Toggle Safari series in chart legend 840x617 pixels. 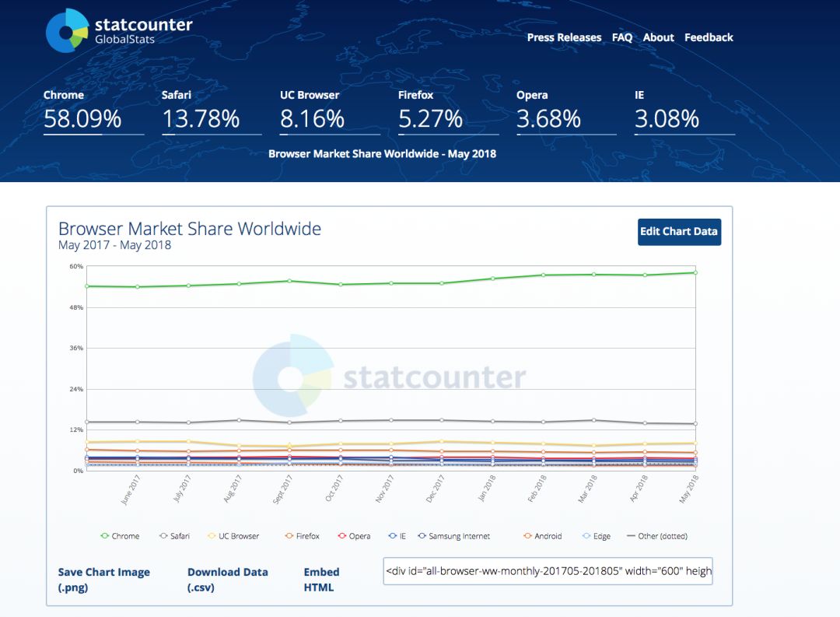point(177,536)
